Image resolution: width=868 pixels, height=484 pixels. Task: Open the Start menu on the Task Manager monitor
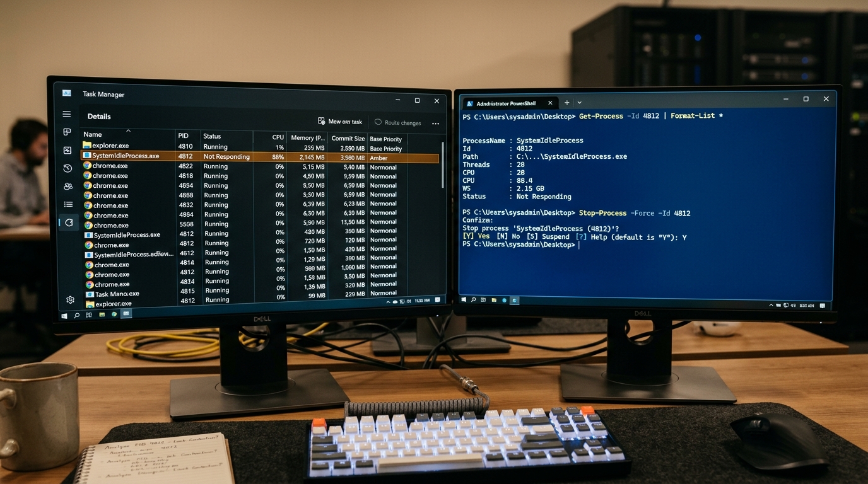[64, 315]
